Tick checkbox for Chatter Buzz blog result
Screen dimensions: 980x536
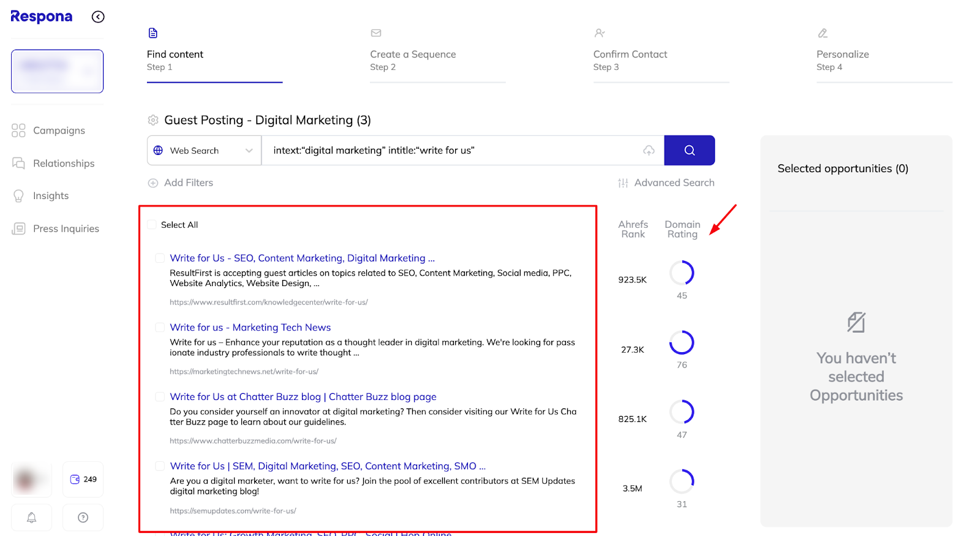point(160,397)
